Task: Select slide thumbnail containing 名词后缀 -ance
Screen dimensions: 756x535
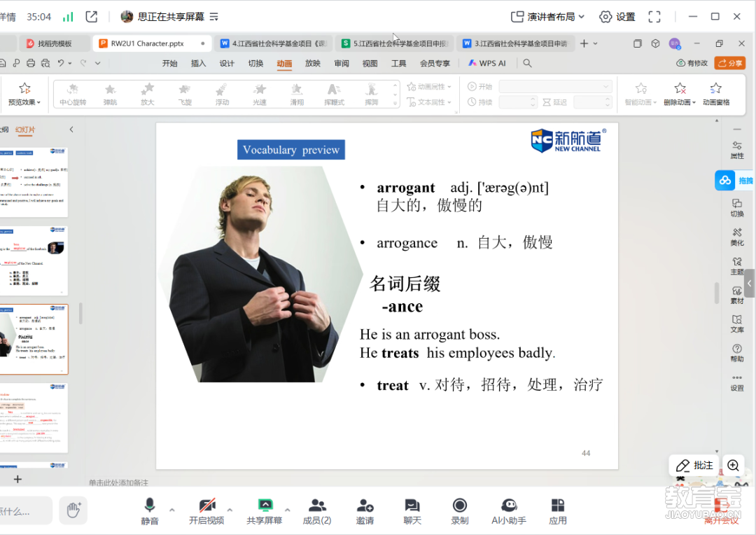Action: pyautogui.click(x=33, y=339)
